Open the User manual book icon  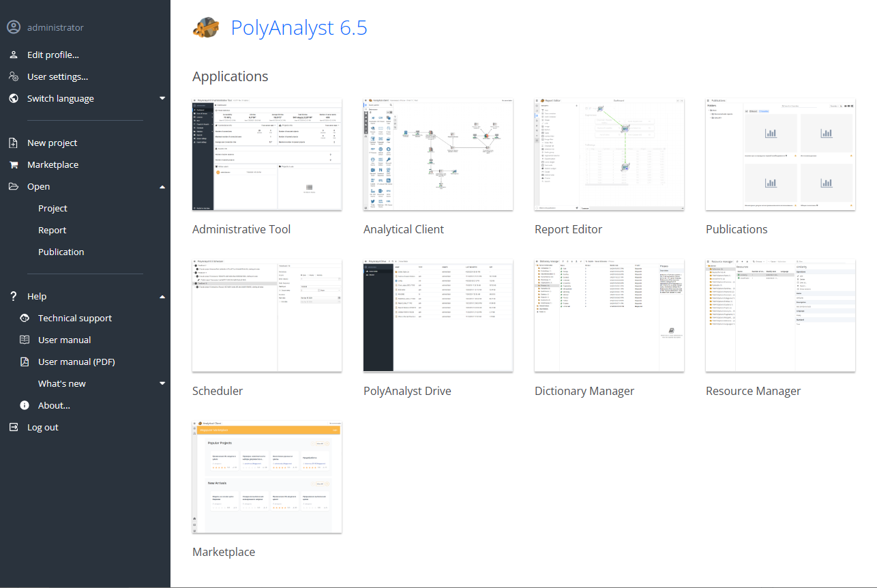pyautogui.click(x=24, y=339)
